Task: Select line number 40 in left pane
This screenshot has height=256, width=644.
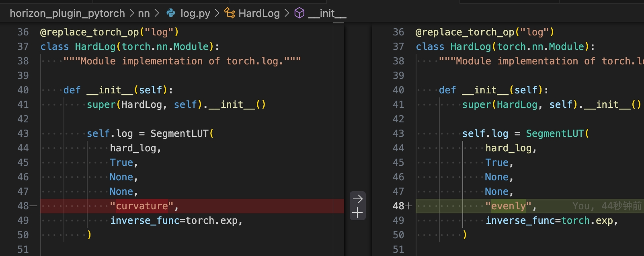Action: [23, 90]
